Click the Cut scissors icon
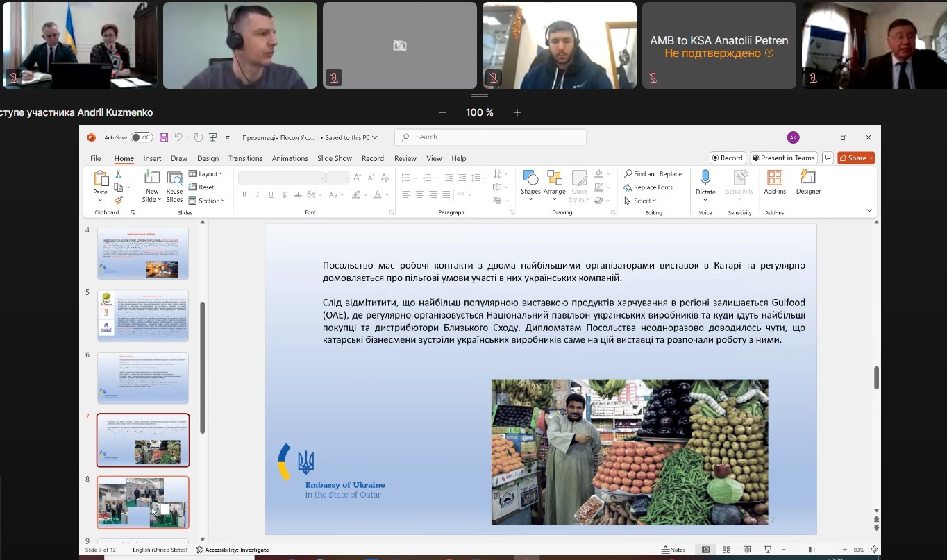 pos(119,174)
